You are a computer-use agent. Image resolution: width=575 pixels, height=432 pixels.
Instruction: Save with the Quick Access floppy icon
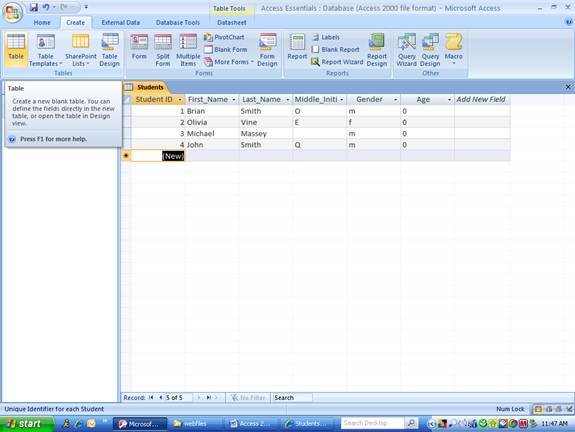(33, 7)
